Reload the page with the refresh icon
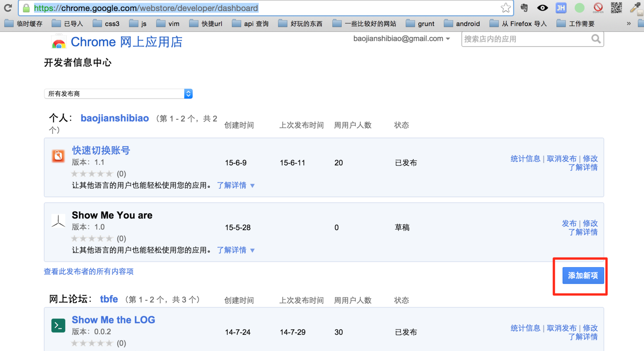The width and height of the screenshot is (644, 351). [x=8, y=8]
